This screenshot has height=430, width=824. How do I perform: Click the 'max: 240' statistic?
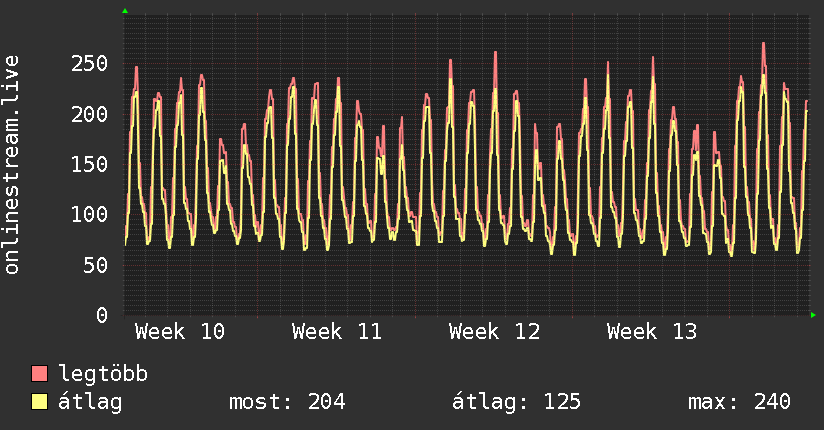(x=739, y=402)
